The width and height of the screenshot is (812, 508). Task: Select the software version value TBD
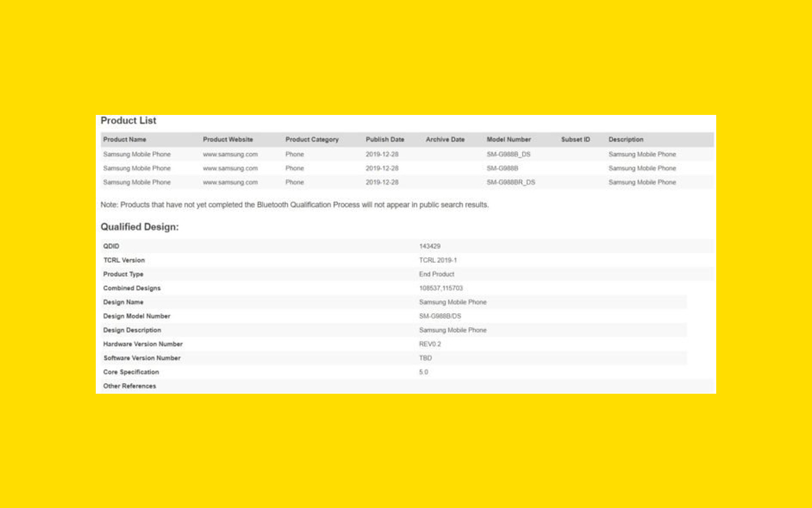tap(426, 358)
